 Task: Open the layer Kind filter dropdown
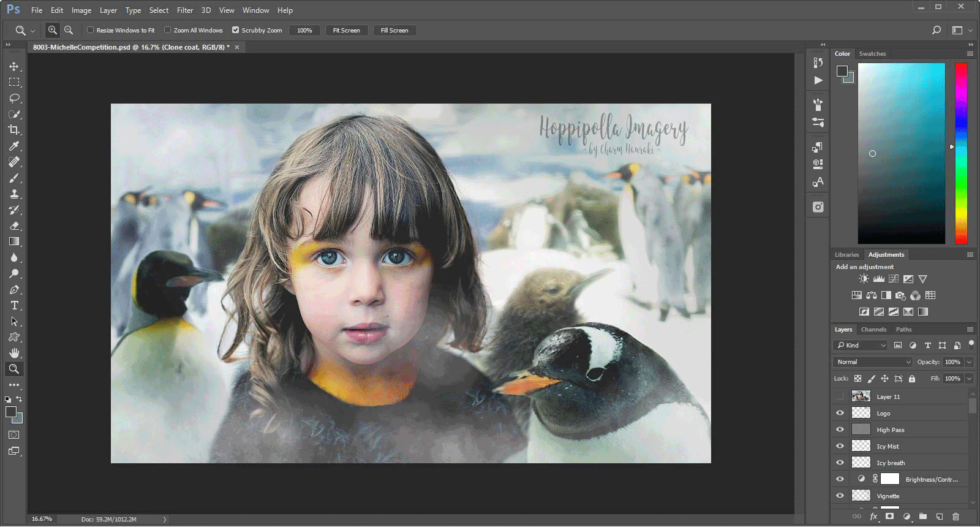(x=861, y=346)
